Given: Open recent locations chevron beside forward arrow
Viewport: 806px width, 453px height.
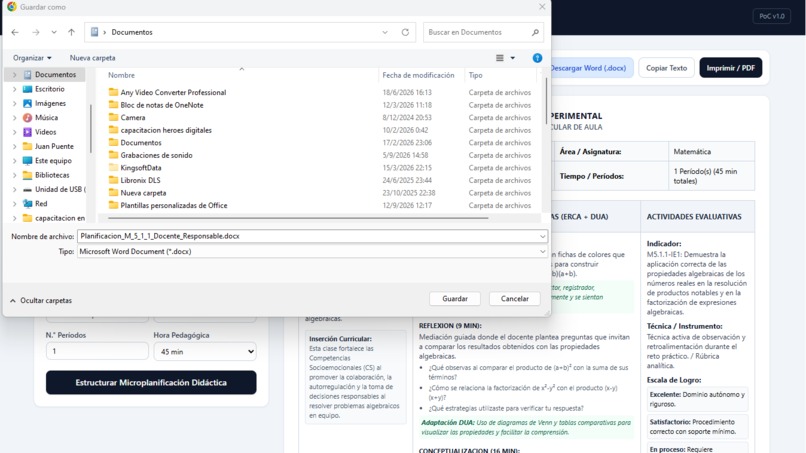Looking at the screenshot, I should pos(53,32).
